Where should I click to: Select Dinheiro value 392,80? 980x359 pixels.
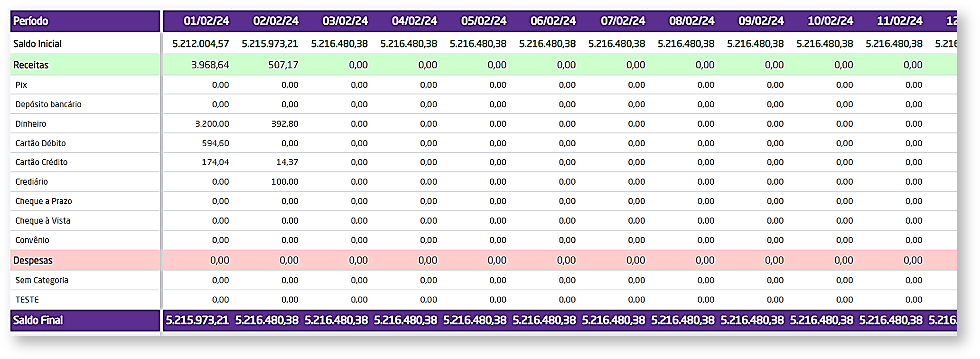(x=285, y=124)
